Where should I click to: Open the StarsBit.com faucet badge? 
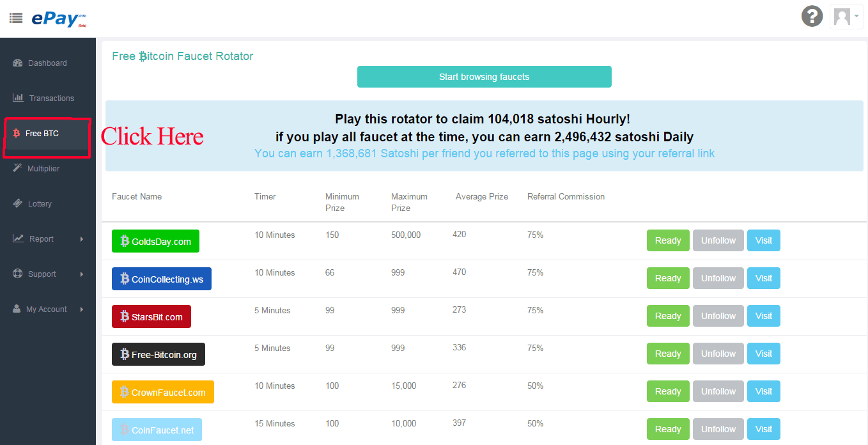(151, 316)
